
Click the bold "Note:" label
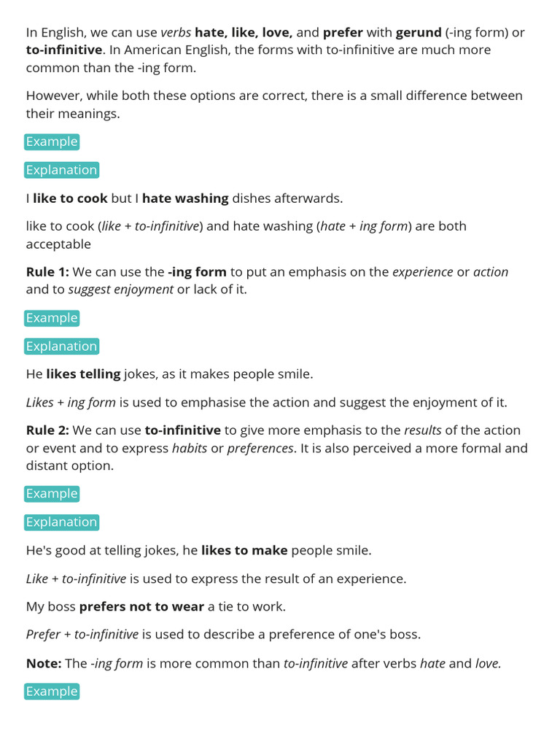click(44, 663)
